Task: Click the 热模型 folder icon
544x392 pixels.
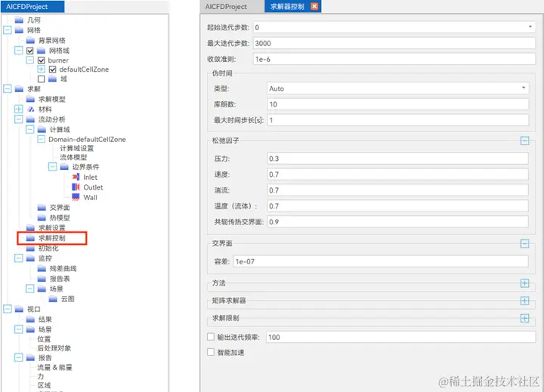Action: (42, 218)
